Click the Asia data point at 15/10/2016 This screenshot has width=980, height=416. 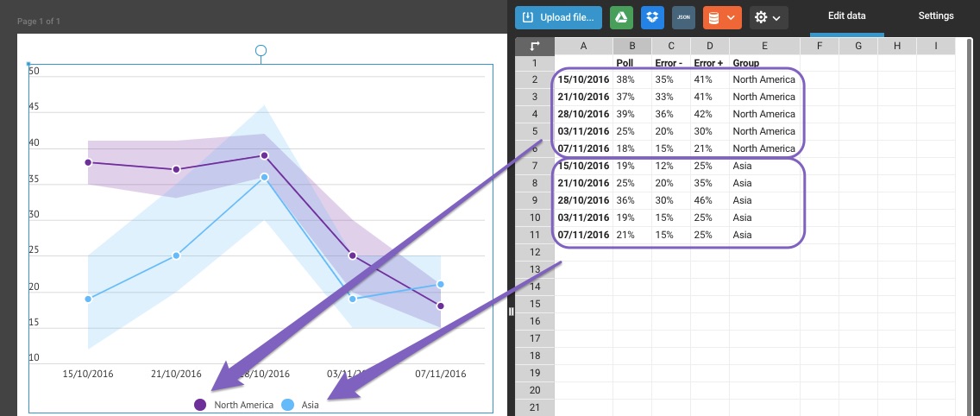click(88, 299)
